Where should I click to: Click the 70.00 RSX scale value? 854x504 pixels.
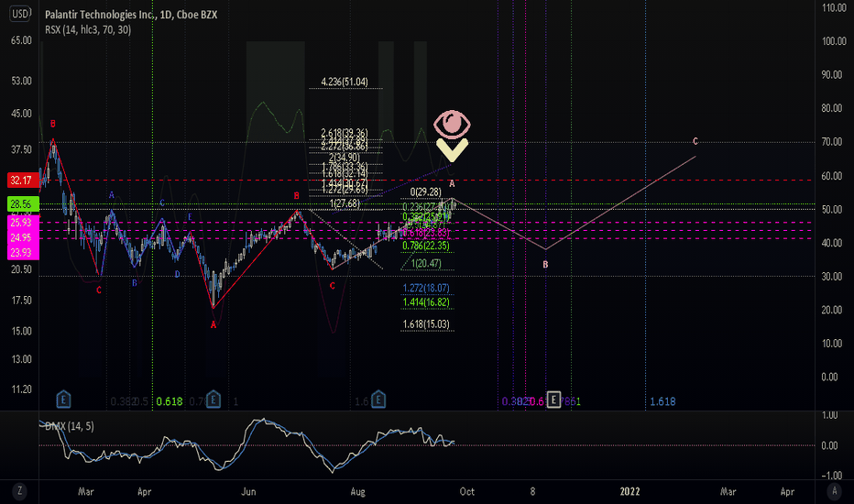point(832,142)
